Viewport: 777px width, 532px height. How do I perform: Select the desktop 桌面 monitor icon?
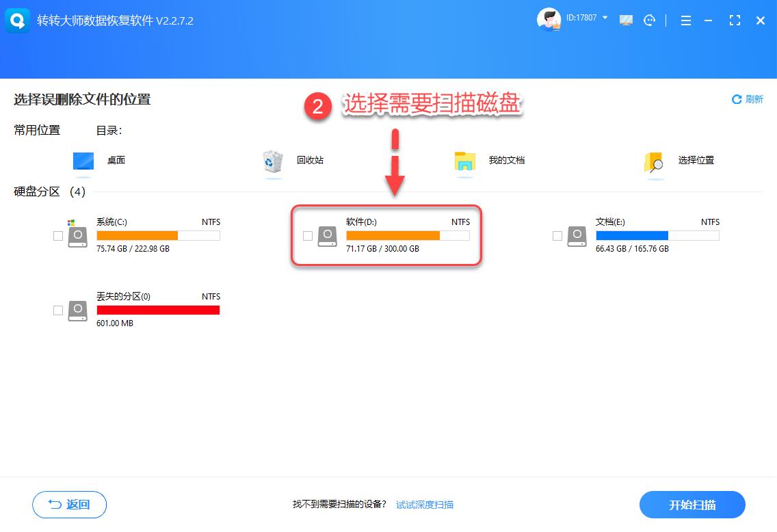(83, 161)
